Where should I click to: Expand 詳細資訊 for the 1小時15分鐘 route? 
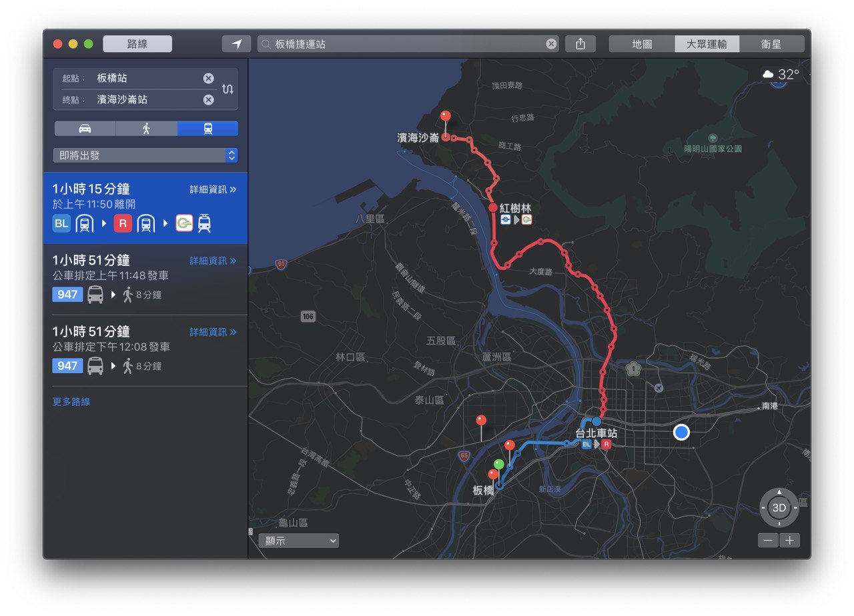coord(213,189)
